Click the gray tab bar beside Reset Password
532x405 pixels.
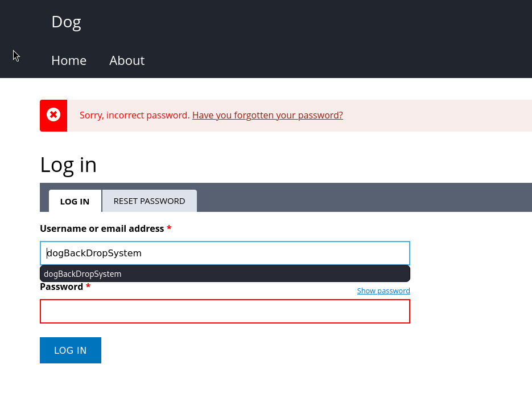(364, 198)
